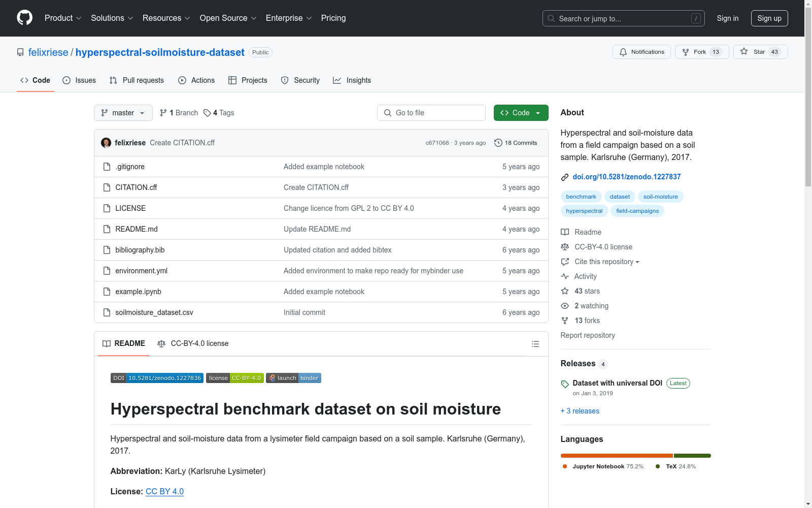Screen dimensions: 812x508
Task: Click the launch binder badge
Action: pos(293,378)
